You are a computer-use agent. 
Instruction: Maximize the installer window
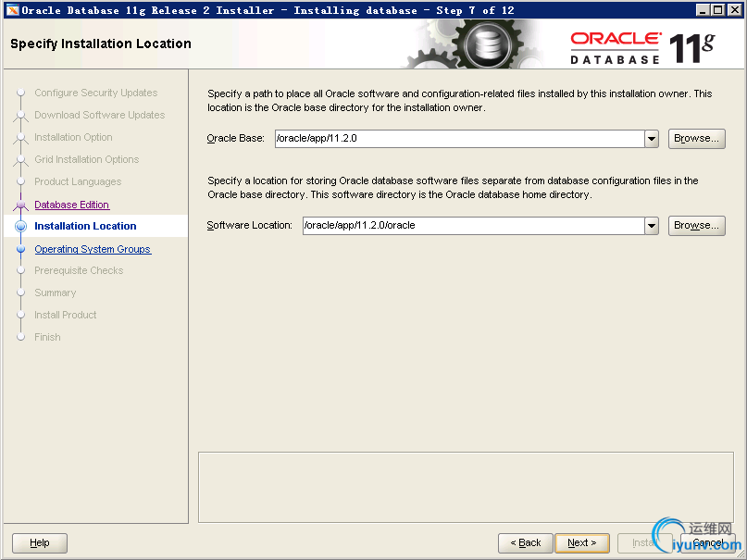(718, 10)
